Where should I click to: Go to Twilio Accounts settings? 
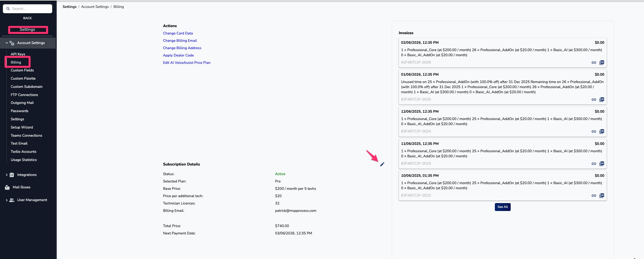pyautogui.click(x=23, y=152)
